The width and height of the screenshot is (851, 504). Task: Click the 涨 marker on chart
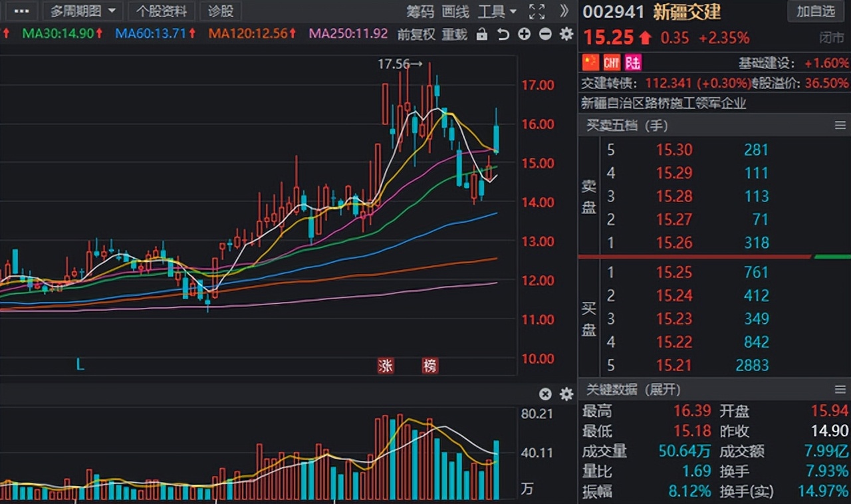pyautogui.click(x=386, y=365)
